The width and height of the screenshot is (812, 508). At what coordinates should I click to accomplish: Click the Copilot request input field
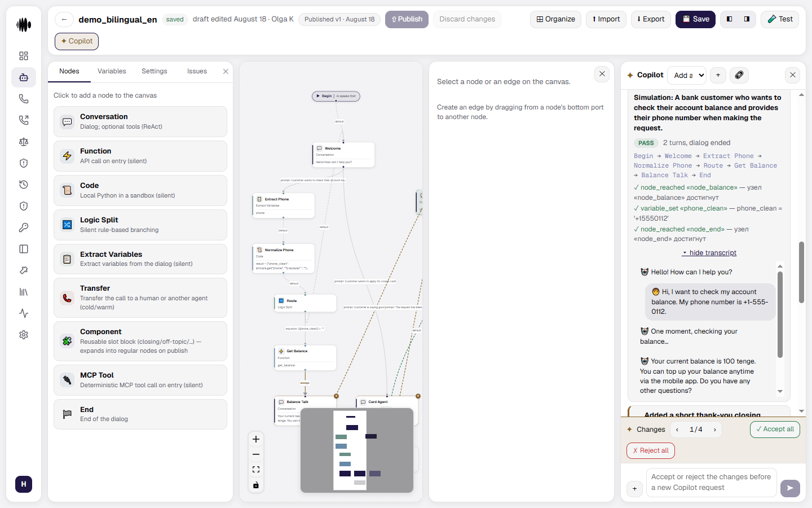[711, 483]
